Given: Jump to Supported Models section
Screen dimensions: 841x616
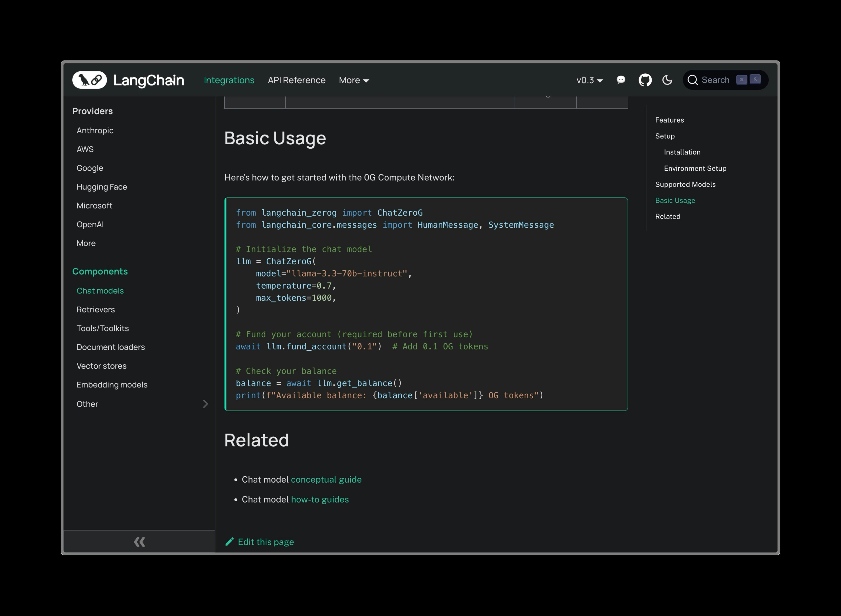Looking at the screenshot, I should pyautogui.click(x=685, y=184).
